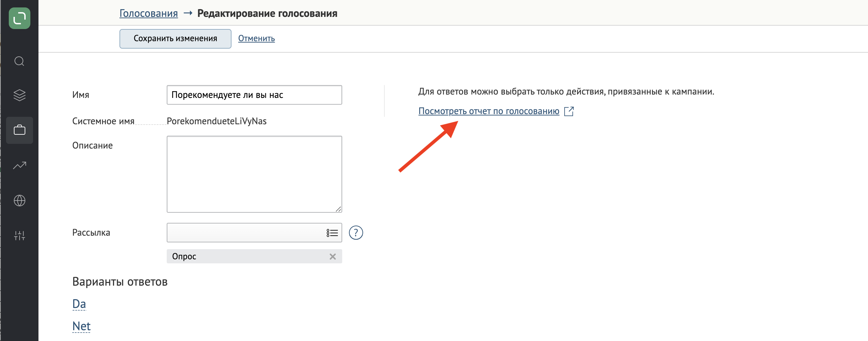Click the help question mark icon
The height and width of the screenshot is (341, 868).
pyautogui.click(x=356, y=233)
